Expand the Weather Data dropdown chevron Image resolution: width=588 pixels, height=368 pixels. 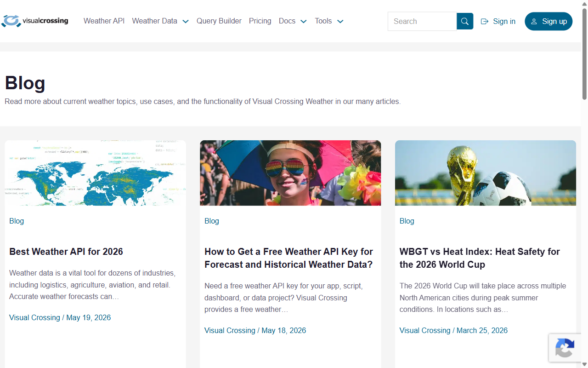(186, 22)
